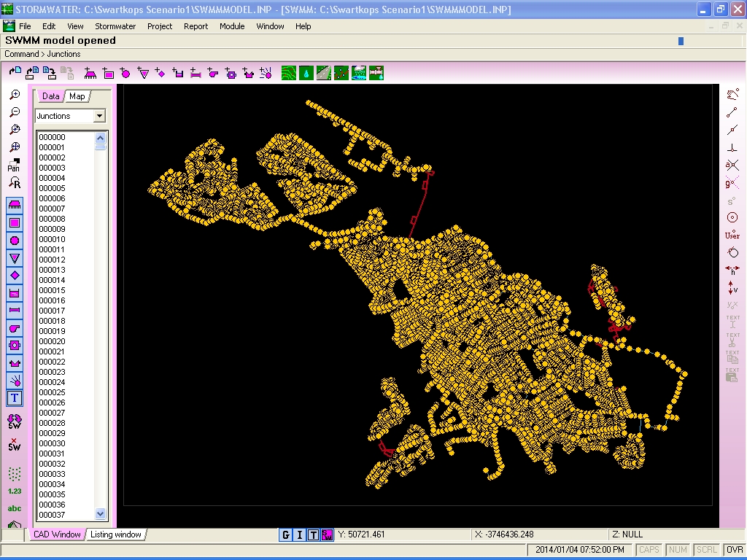This screenshot has height=560, width=747.
Task: Select the Zoom In magnifier tool
Action: pyautogui.click(x=15, y=95)
